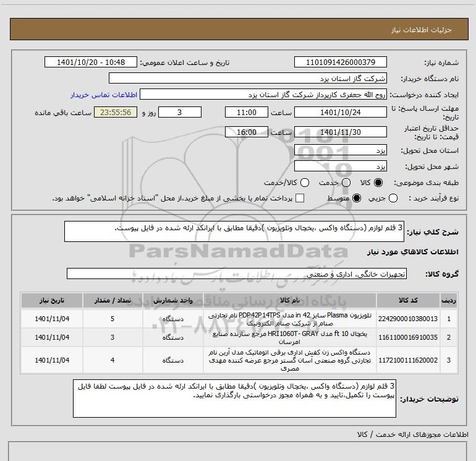Click the واحد شمارش column header
The image size is (476, 461).
coord(172,300)
